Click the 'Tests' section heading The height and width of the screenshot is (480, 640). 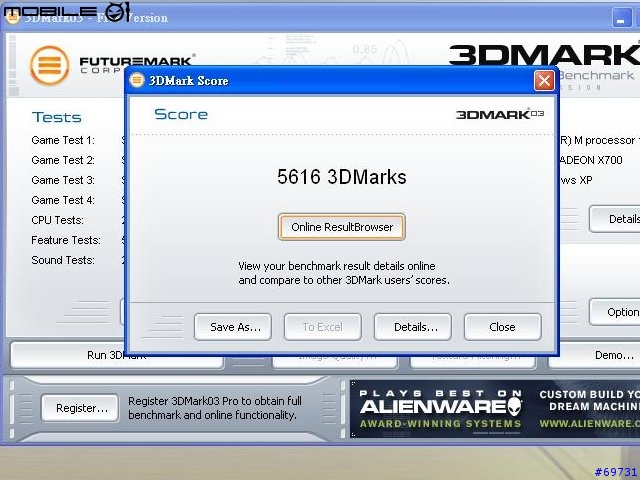click(x=57, y=118)
